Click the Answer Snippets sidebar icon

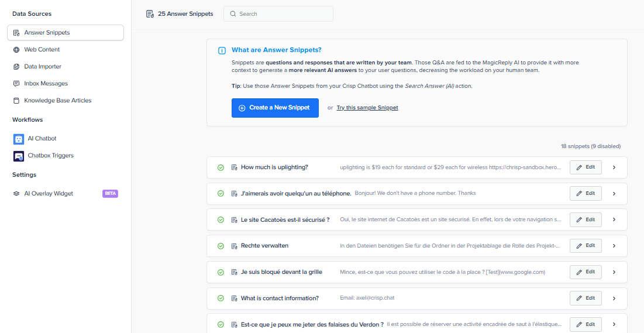click(16, 33)
